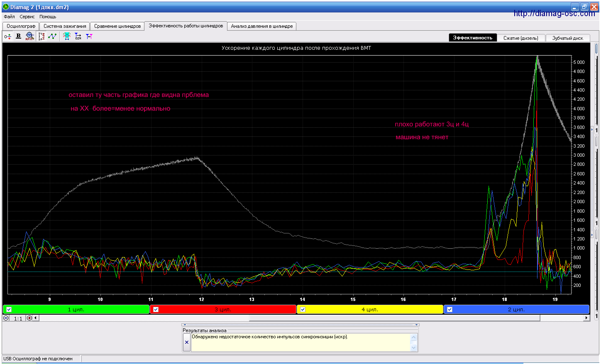Open the Файл menu
Image resolution: width=601 pixels, height=364 pixels.
coord(9,17)
